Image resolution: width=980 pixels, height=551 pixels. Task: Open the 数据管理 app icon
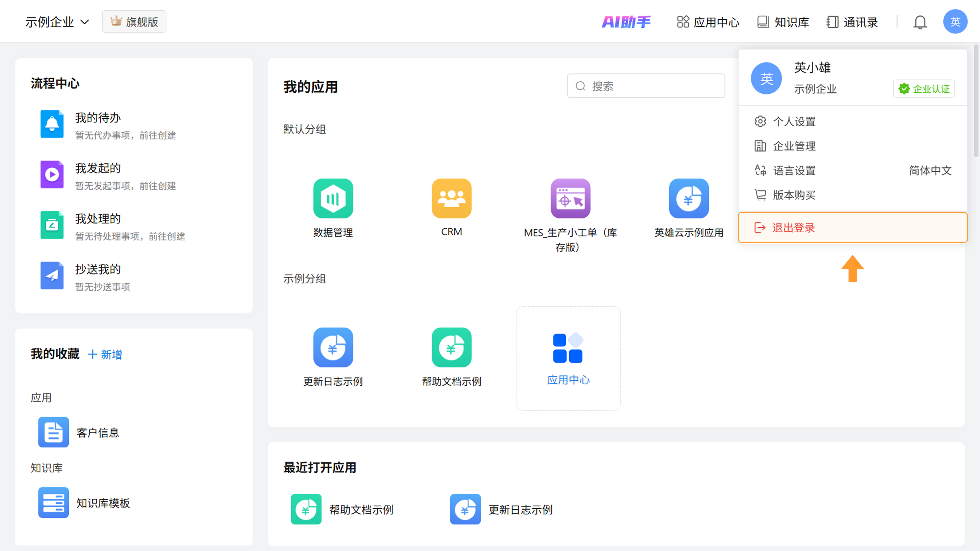point(333,198)
